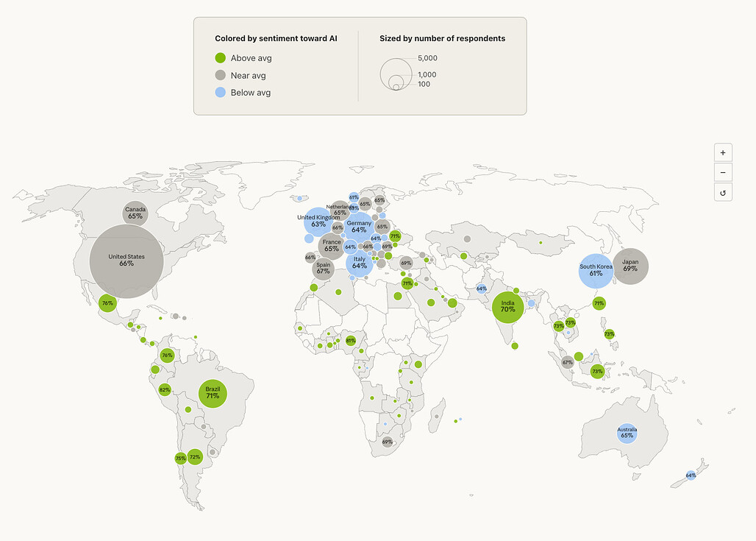Select the Australia 65% bubble
The image size is (756, 541).
tap(627, 433)
